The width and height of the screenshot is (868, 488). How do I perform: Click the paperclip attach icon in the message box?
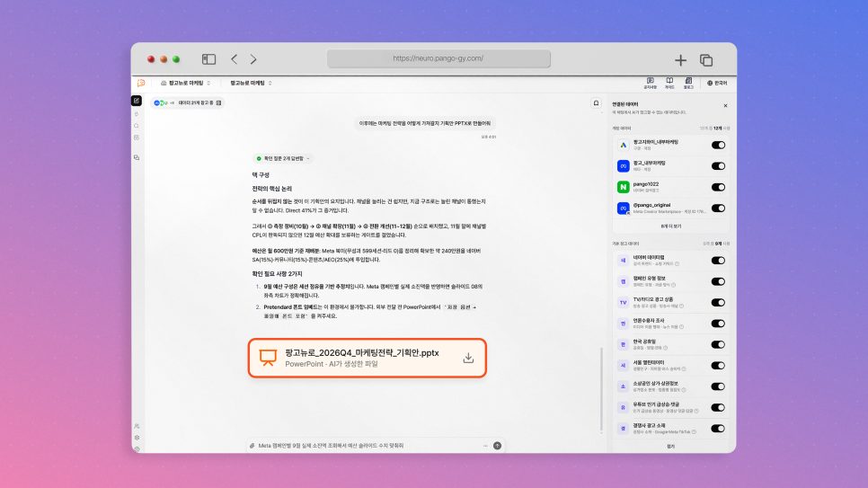point(252,446)
